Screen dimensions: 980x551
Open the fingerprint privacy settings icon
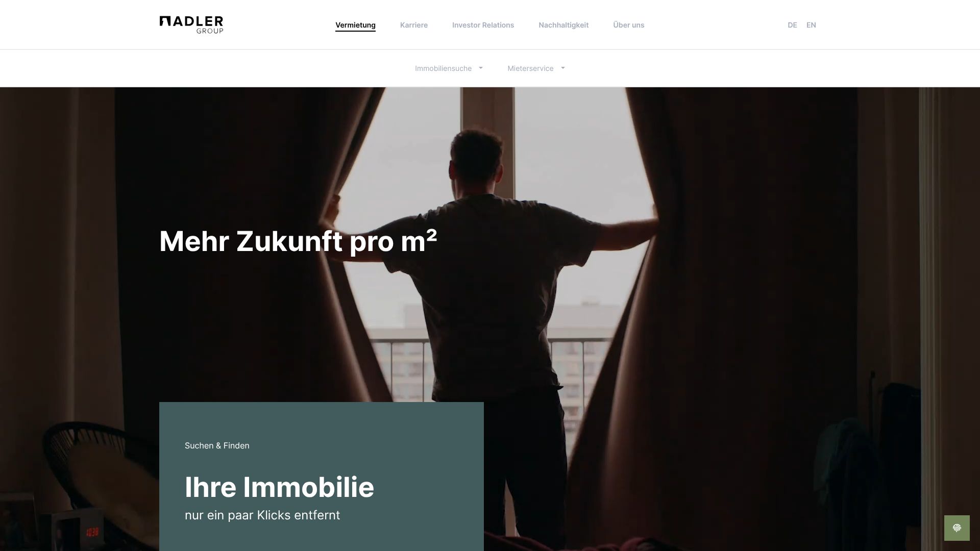957,528
